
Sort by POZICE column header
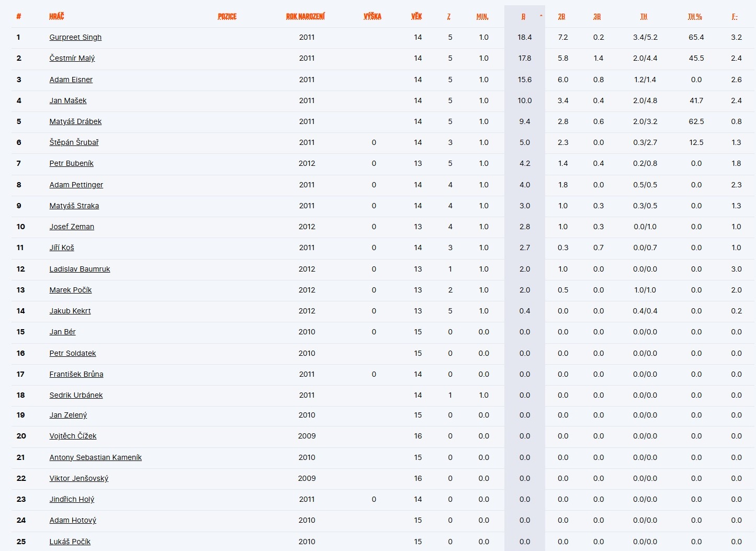click(227, 16)
